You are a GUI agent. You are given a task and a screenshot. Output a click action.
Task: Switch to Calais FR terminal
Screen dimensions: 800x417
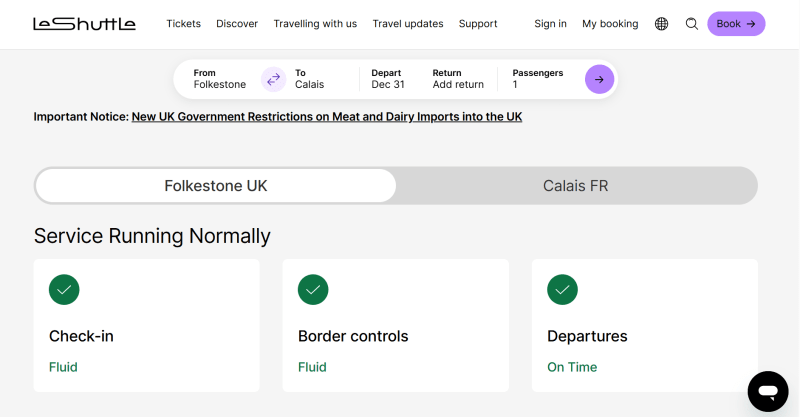tap(575, 186)
